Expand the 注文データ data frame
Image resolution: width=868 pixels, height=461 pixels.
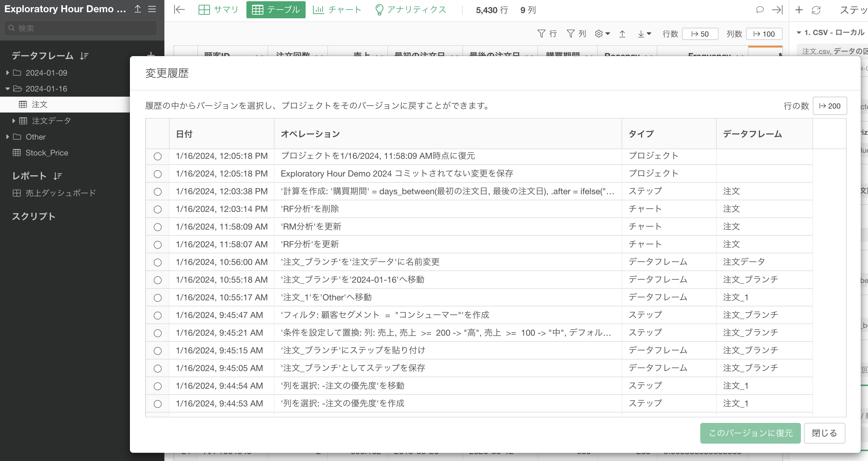(x=13, y=120)
